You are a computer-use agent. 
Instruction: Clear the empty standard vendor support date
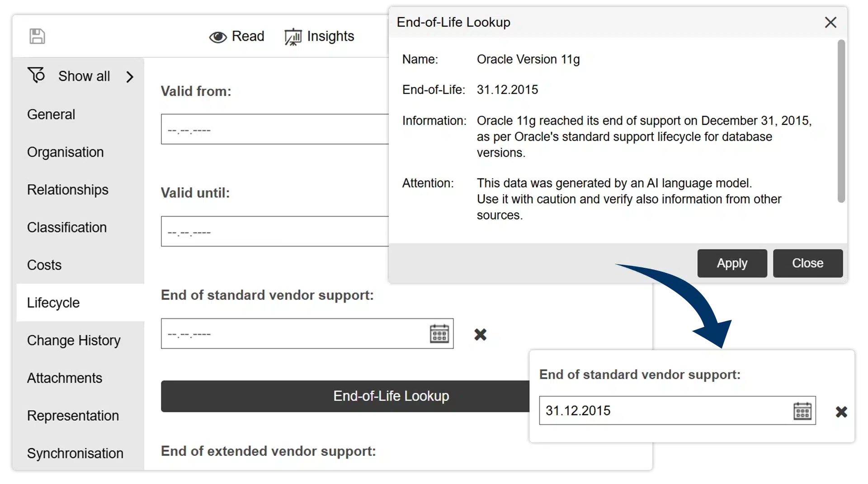pos(480,334)
